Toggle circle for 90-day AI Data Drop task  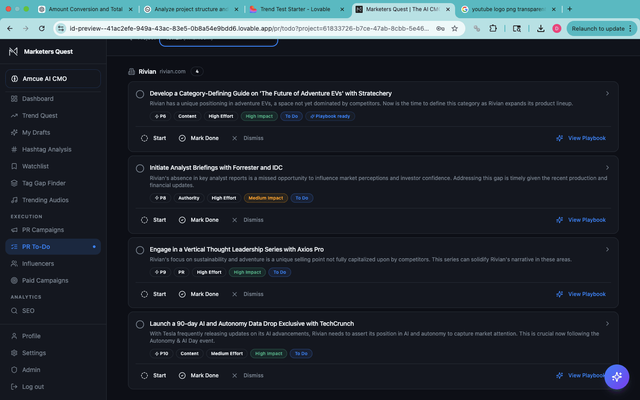pyautogui.click(x=140, y=324)
